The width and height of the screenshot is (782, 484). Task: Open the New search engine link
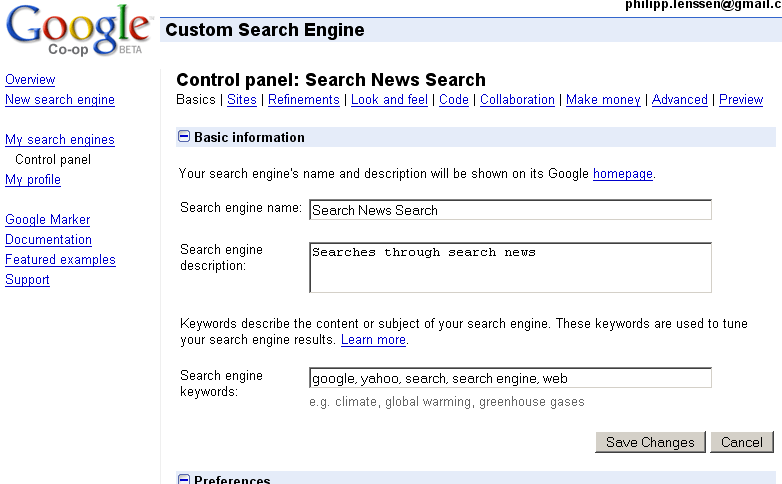(60, 100)
